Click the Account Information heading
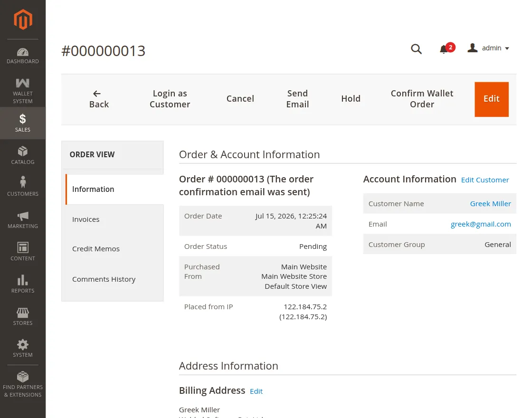532x418 pixels. tap(409, 179)
